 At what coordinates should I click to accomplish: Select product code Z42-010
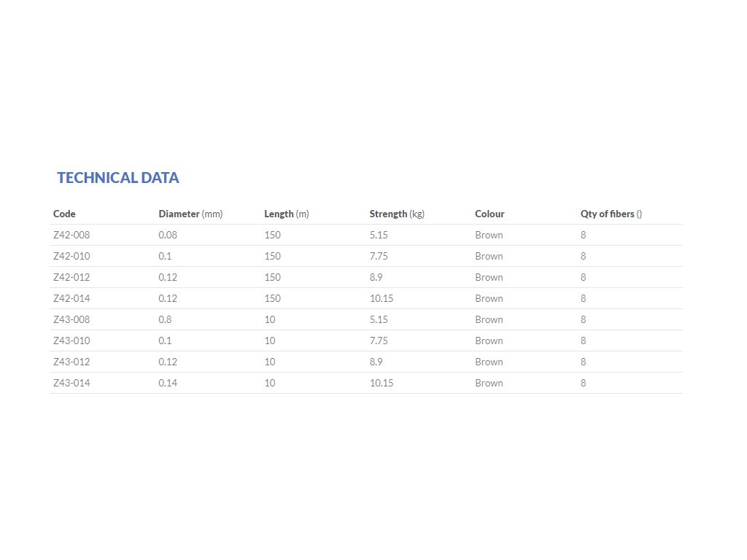71,257
